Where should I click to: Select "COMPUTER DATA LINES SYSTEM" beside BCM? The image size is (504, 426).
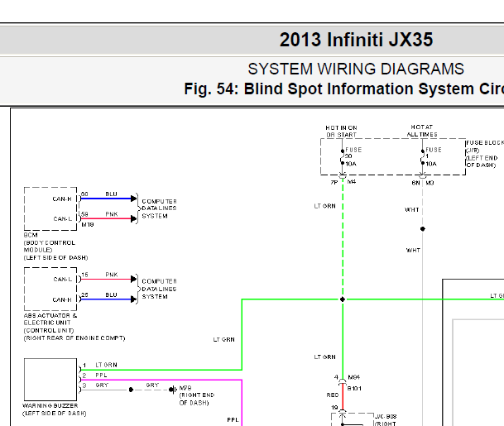click(159, 208)
